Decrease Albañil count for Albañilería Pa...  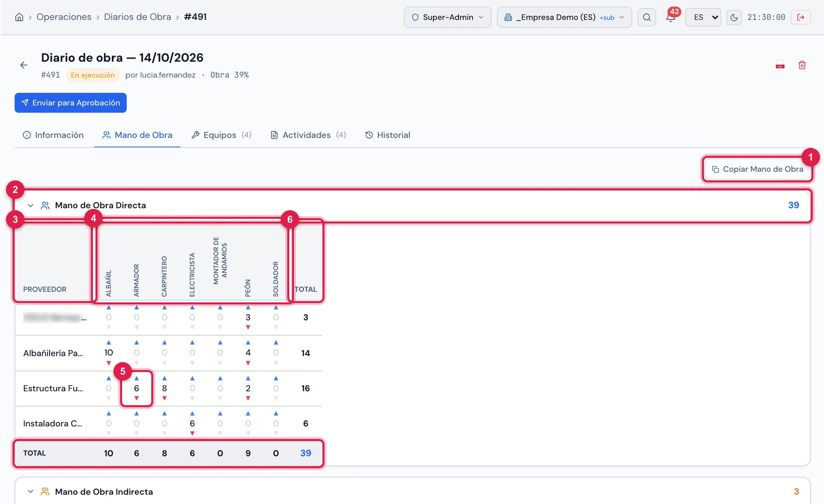109,363
